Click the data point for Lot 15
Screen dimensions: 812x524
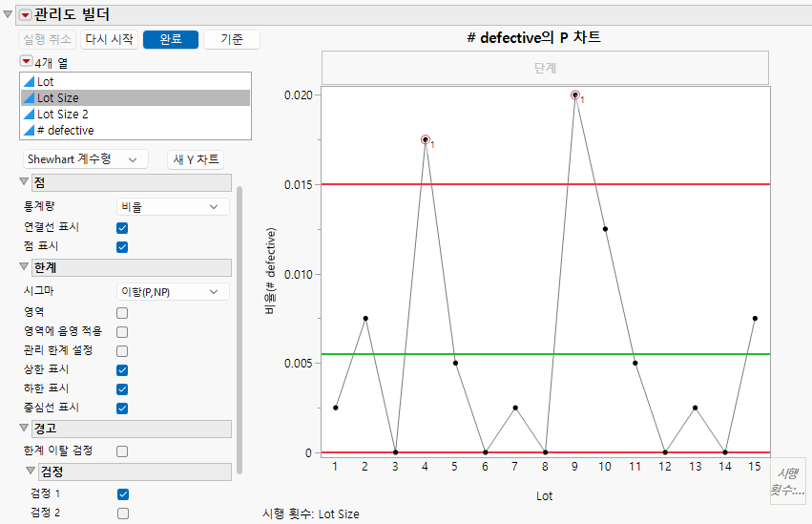755,319
